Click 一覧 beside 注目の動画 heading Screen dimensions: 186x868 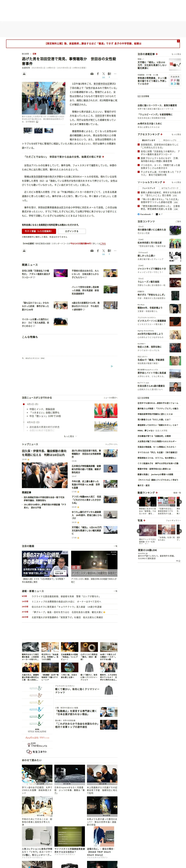(115, 546)
